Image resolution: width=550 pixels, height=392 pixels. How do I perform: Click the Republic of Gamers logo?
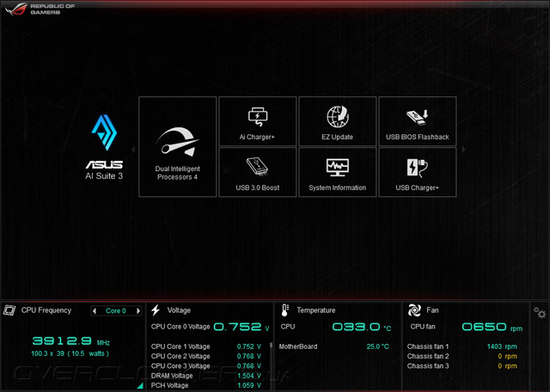pos(40,9)
